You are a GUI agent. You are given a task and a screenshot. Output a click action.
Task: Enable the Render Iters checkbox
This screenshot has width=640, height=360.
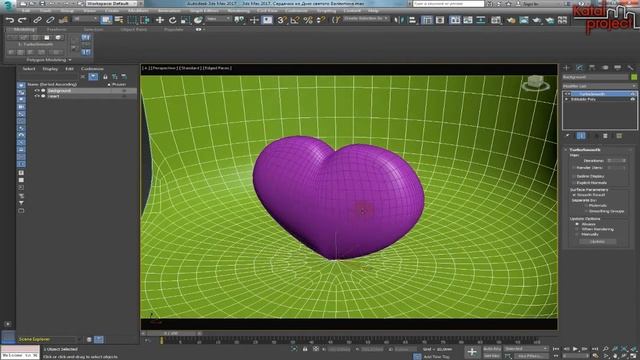tap(574, 167)
